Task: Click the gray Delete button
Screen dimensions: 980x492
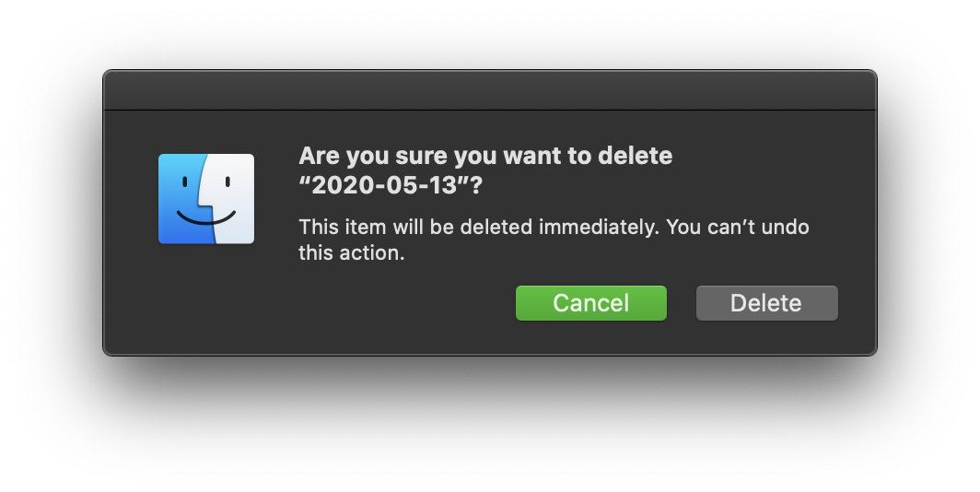Action: pyautogui.click(x=767, y=303)
